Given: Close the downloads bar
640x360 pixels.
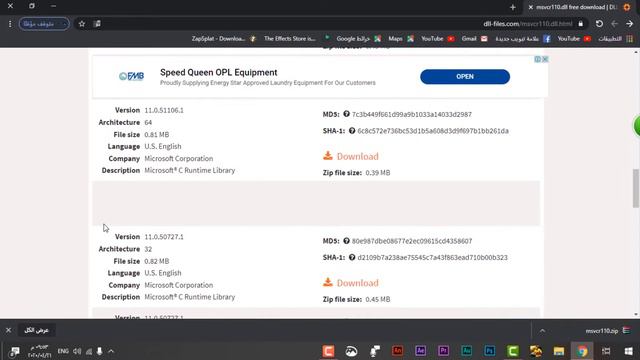Looking at the screenshot, I should coord(8,330).
